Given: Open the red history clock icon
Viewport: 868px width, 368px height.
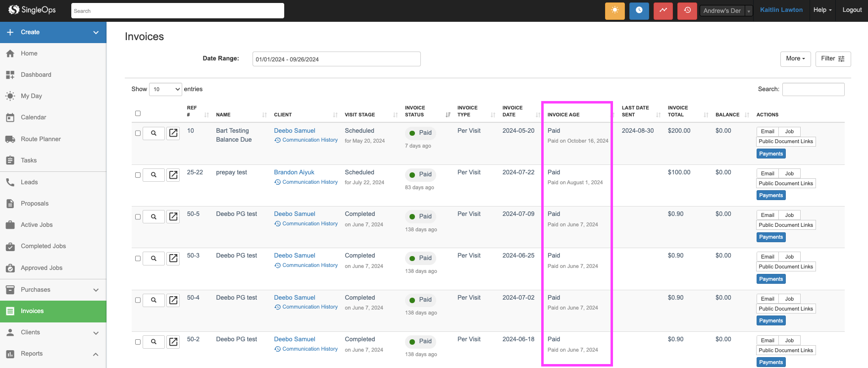Looking at the screenshot, I should [x=687, y=10].
